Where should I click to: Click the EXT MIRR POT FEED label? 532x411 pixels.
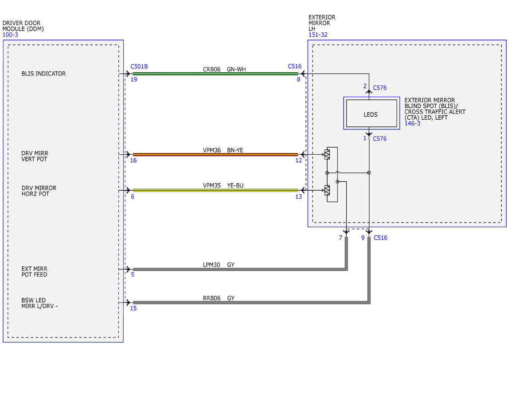coord(35,272)
